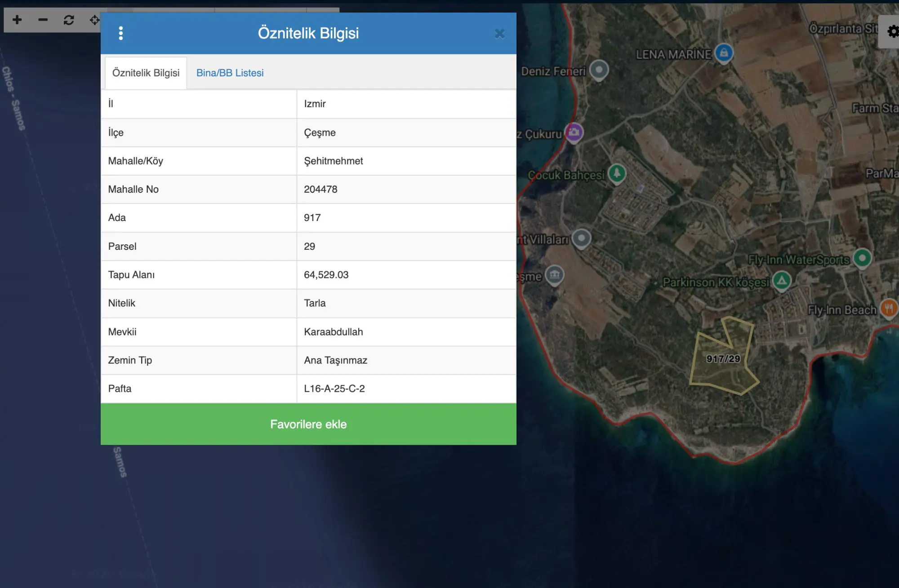Switch to Bina/BB Listesi tab

click(230, 73)
